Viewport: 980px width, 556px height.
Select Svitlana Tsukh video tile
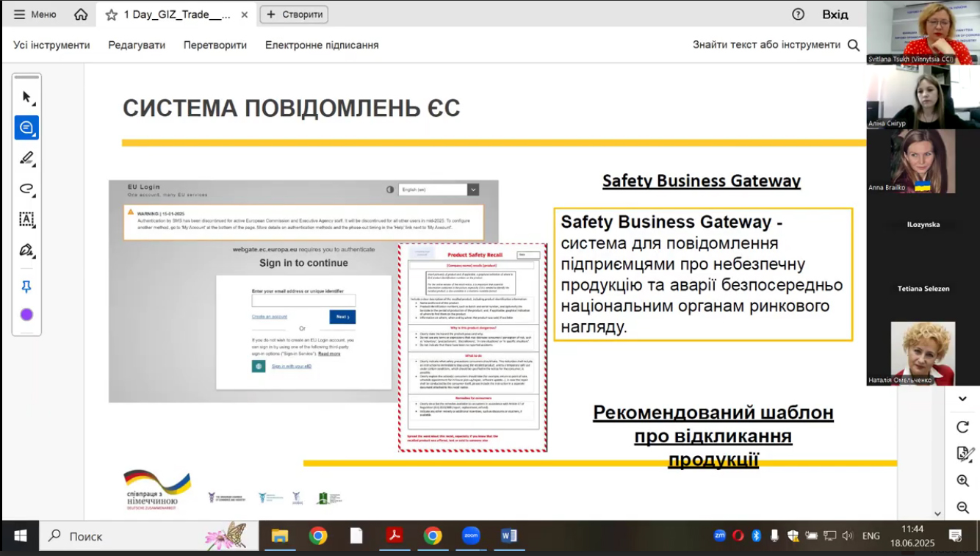click(923, 32)
